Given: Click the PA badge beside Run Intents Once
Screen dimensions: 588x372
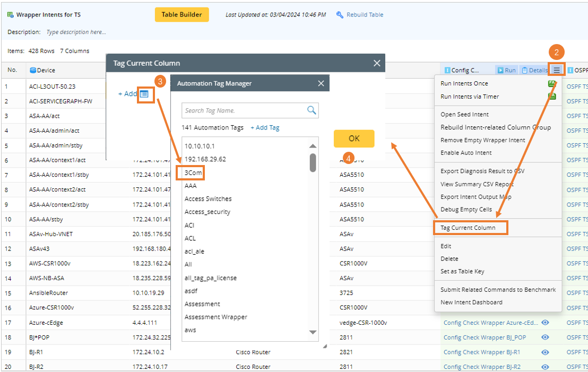Looking at the screenshot, I should pos(552,84).
